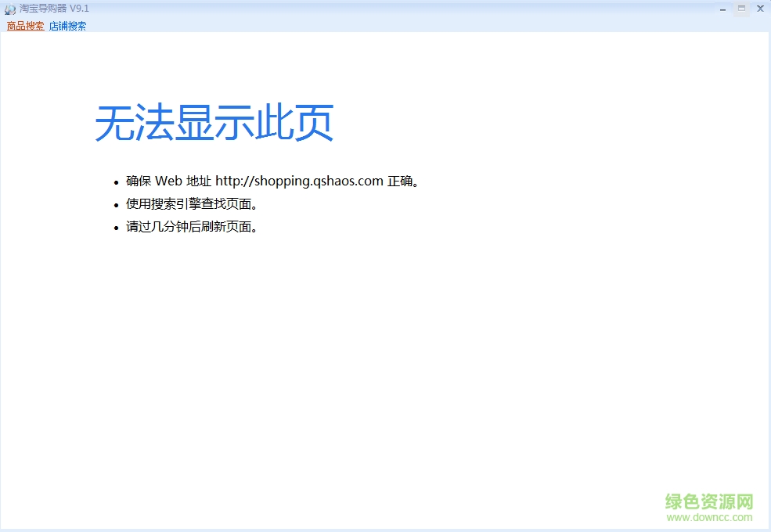Click the 使用搜索引擎查找页面 suggestion line
Image resolution: width=771 pixels, height=532 pixels.
coord(192,203)
